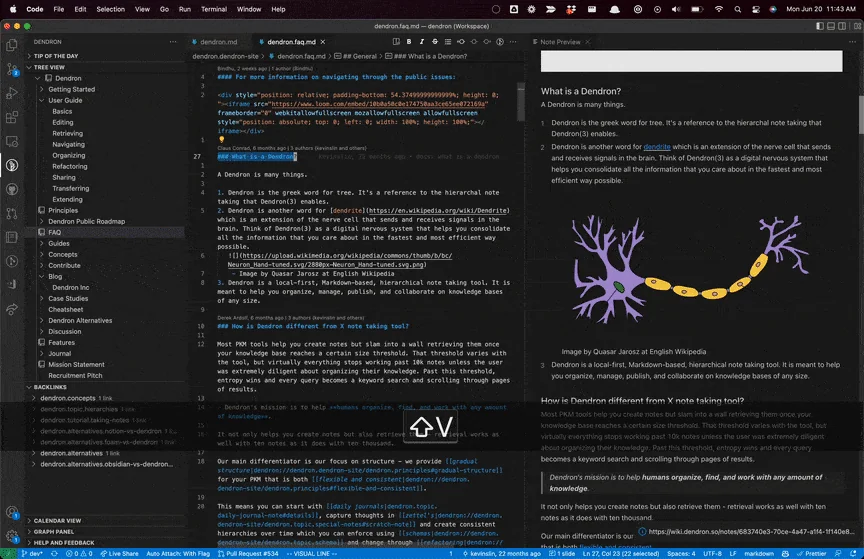This screenshot has width=864, height=559.
Task: Toggle italic formatting in editor toolbar
Action: coord(422,42)
